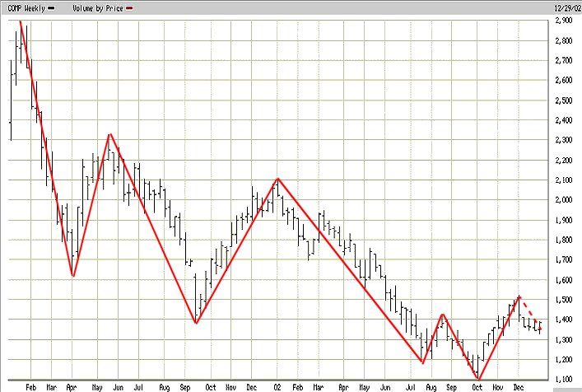Click the 2,600 price axis label
Viewport: 582px width, 392px height.
564,80
